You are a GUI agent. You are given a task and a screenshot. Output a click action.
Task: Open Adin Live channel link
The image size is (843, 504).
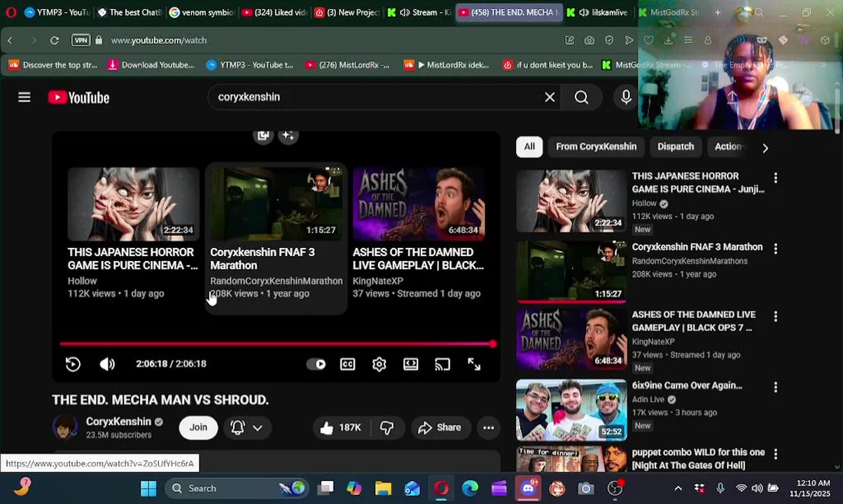(648, 400)
